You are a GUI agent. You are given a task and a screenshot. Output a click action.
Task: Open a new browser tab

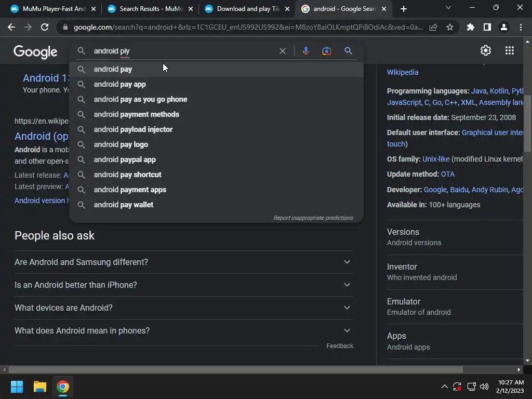pos(403,9)
